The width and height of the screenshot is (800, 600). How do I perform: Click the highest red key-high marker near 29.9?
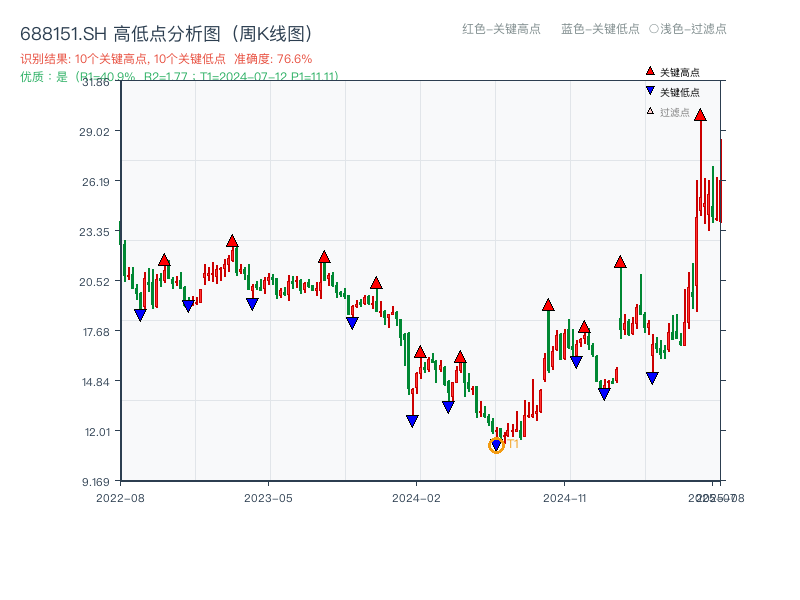[700, 115]
